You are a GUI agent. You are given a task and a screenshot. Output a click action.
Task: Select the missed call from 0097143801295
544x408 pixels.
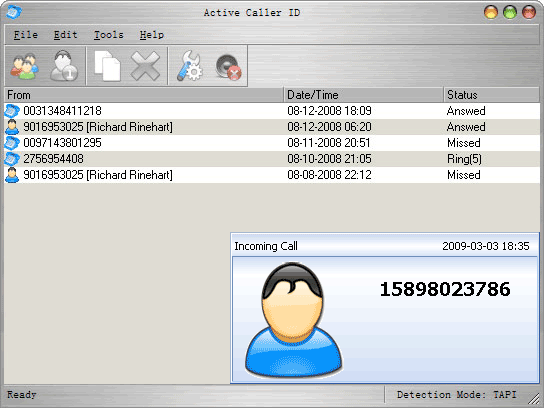click(272, 143)
